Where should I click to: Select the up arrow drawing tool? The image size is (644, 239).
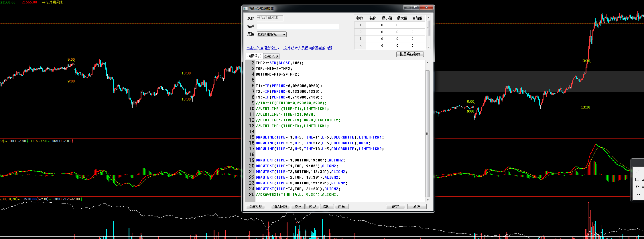click(637, 187)
